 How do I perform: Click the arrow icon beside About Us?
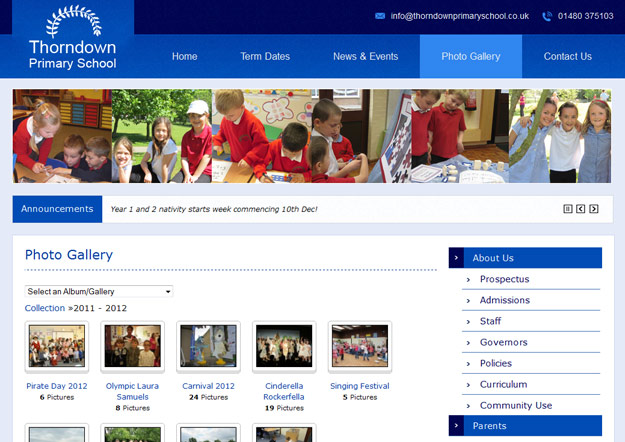point(456,258)
